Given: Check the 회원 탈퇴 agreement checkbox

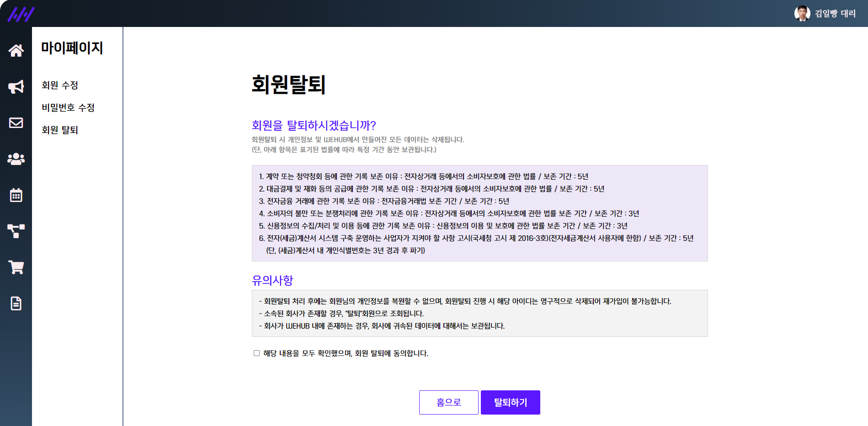Looking at the screenshot, I should click(x=256, y=353).
